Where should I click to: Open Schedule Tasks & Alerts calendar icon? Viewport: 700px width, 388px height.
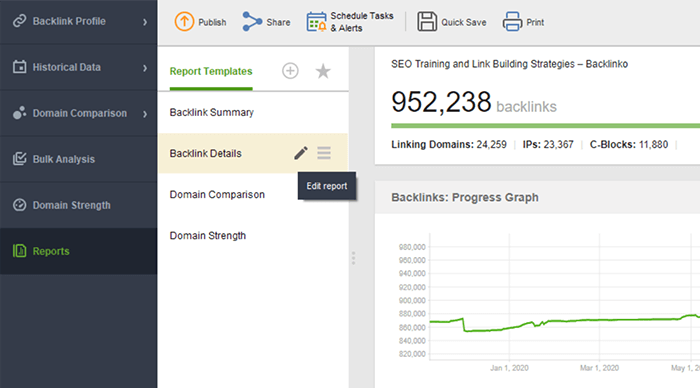click(317, 21)
